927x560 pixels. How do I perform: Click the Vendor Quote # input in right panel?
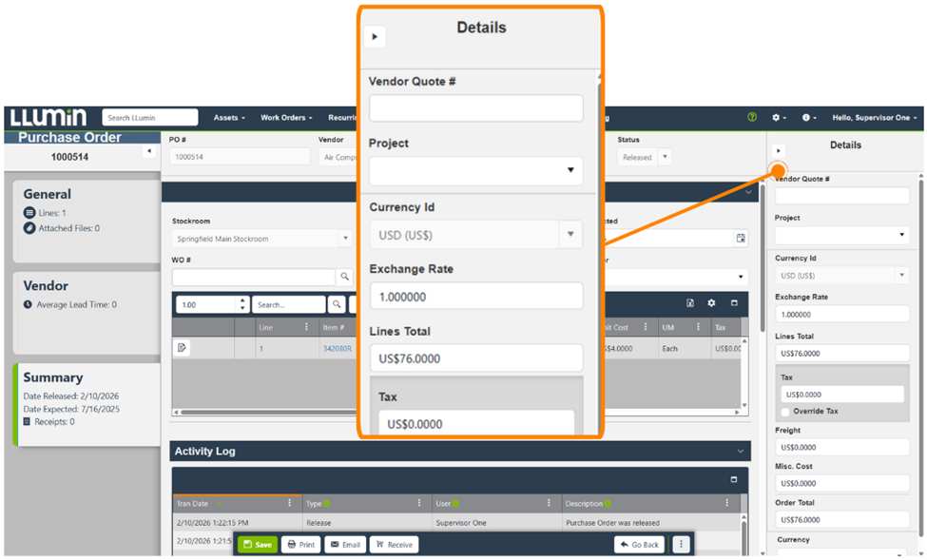pos(841,196)
